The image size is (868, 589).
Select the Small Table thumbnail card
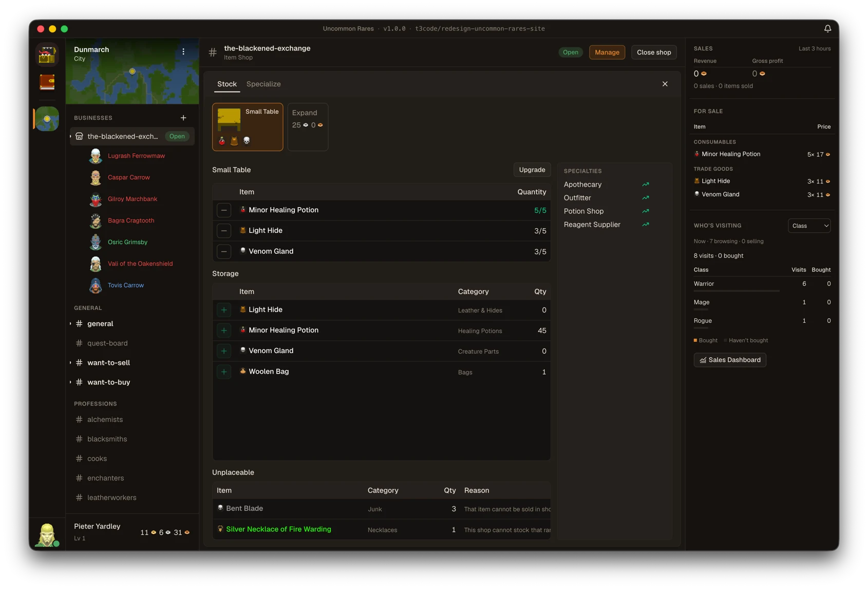point(248,127)
